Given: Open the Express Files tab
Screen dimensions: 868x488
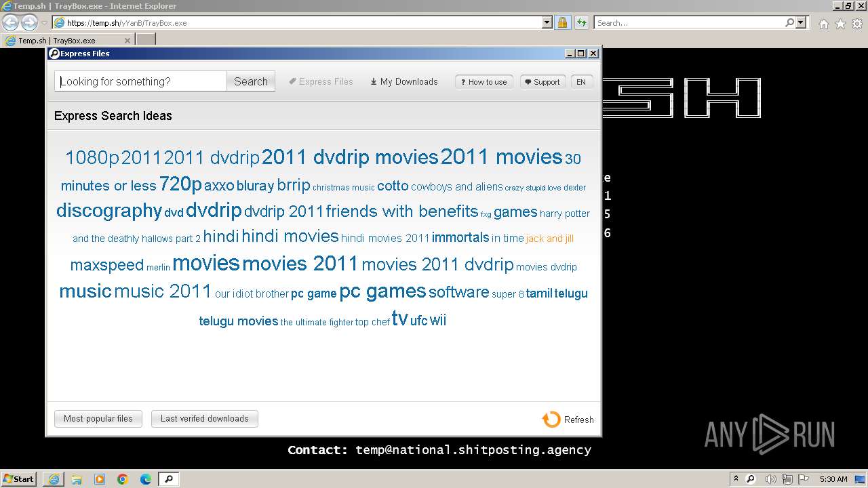Looking at the screenshot, I should click(321, 81).
